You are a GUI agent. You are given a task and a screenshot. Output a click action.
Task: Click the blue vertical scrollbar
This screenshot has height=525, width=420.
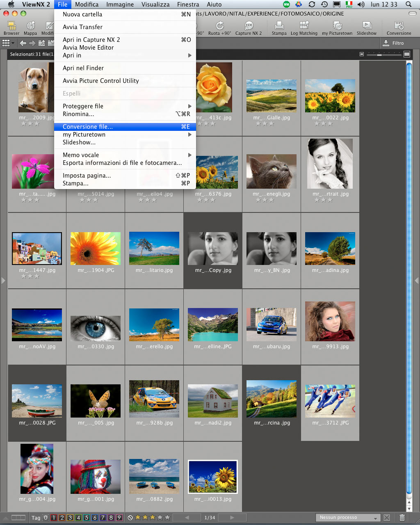click(x=409, y=277)
